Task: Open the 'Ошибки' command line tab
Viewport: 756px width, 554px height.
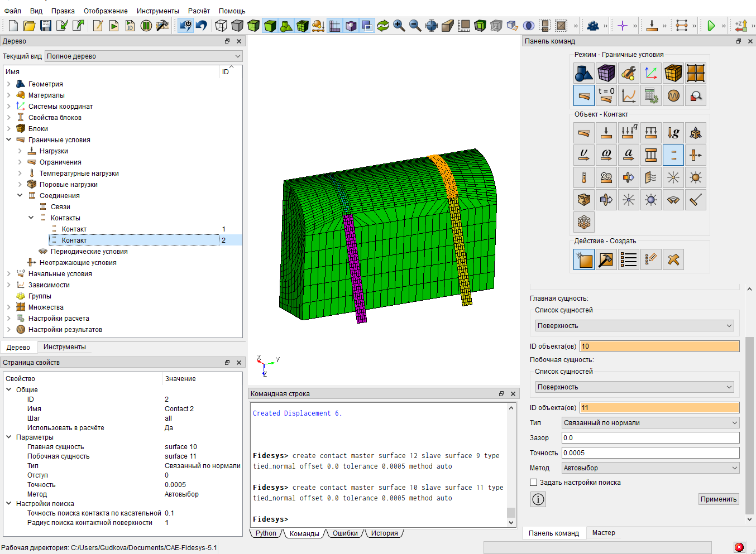Action: (x=345, y=533)
